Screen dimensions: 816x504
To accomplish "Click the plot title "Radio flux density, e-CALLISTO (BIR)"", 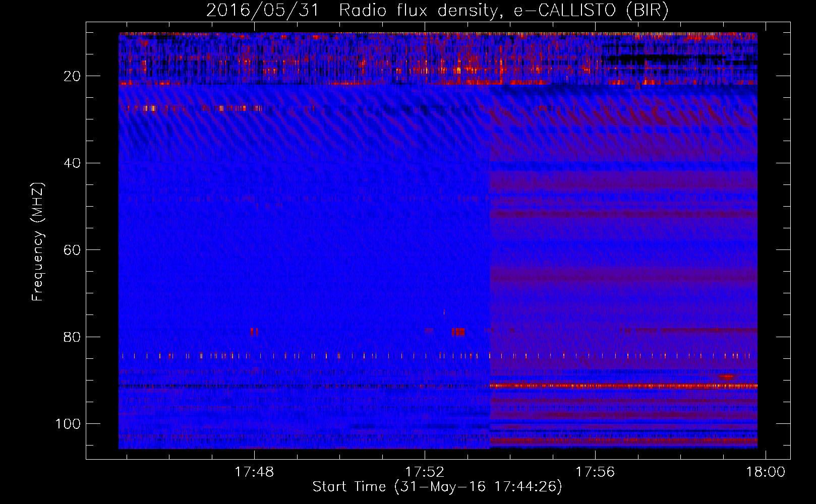I will point(503,10).
